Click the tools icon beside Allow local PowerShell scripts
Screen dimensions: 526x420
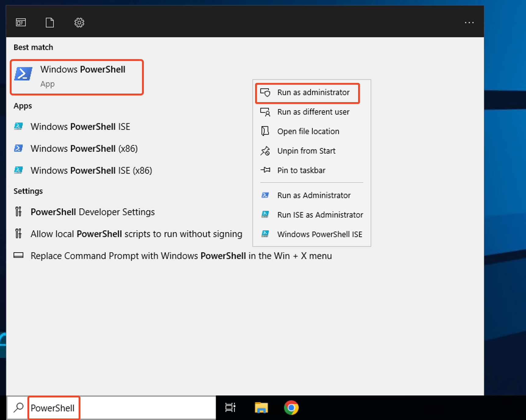pos(18,233)
